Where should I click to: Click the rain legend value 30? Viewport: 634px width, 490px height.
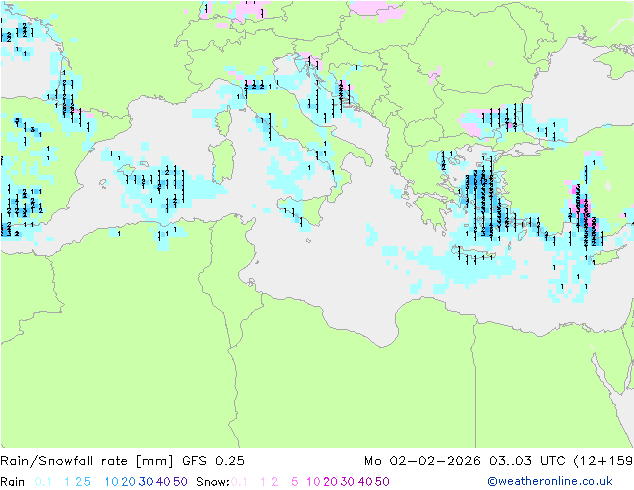(146, 482)
